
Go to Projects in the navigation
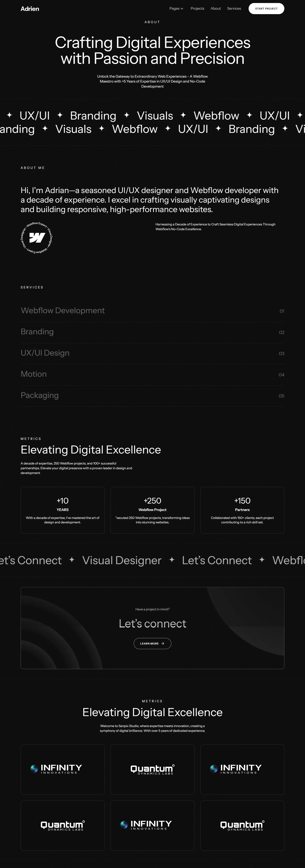(197, 9)
